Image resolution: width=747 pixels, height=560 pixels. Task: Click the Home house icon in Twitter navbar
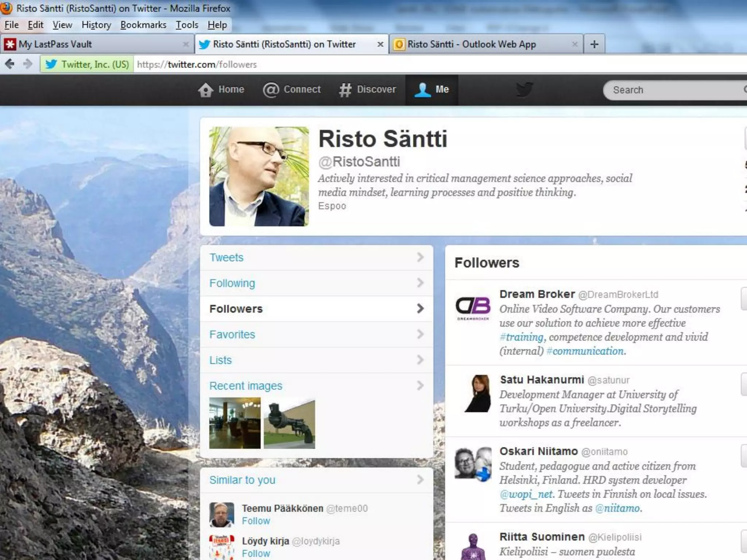(206, 90)
